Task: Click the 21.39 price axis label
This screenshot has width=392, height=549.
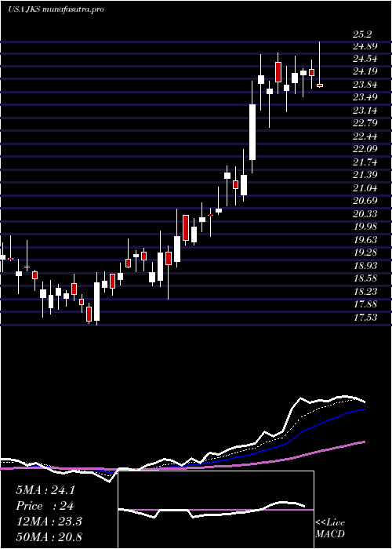Action: [365, 176]
